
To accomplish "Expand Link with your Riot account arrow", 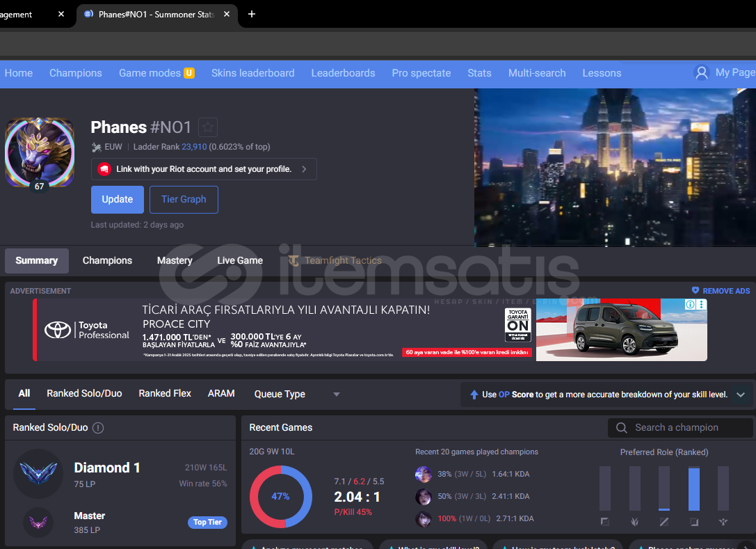I will 305,169.
